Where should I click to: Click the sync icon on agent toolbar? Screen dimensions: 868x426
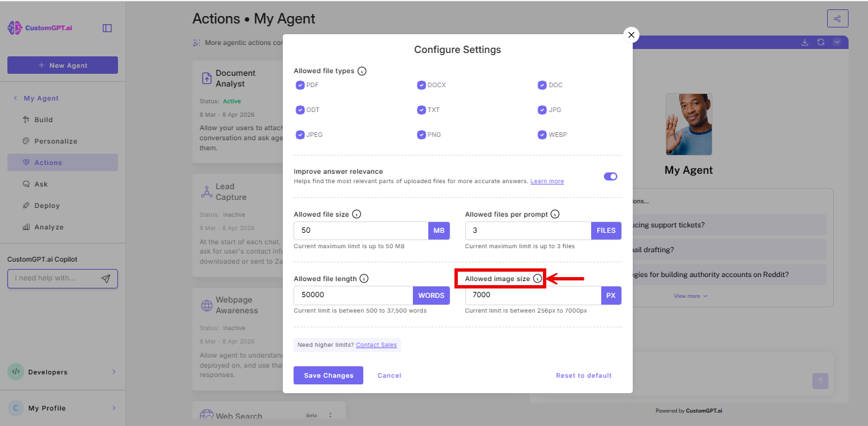click(820, 42)
